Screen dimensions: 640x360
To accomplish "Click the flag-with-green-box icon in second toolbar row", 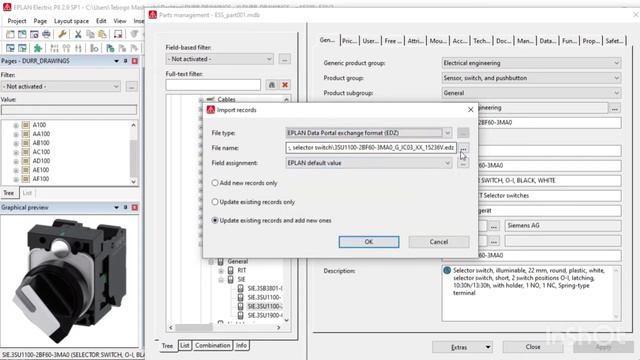I will click(x=110, y=49).
